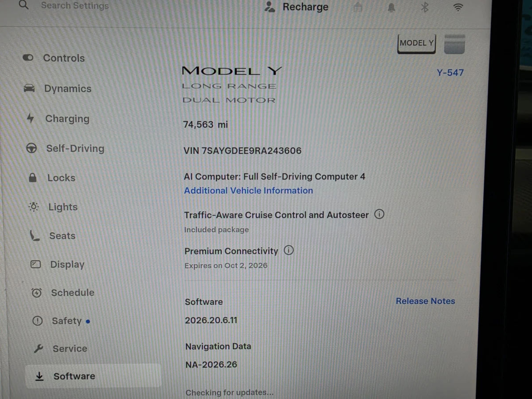532x399 pixels.
Task: Click the VIN 7SAYGDEE9RA243606 text
Action: (243, 151)
